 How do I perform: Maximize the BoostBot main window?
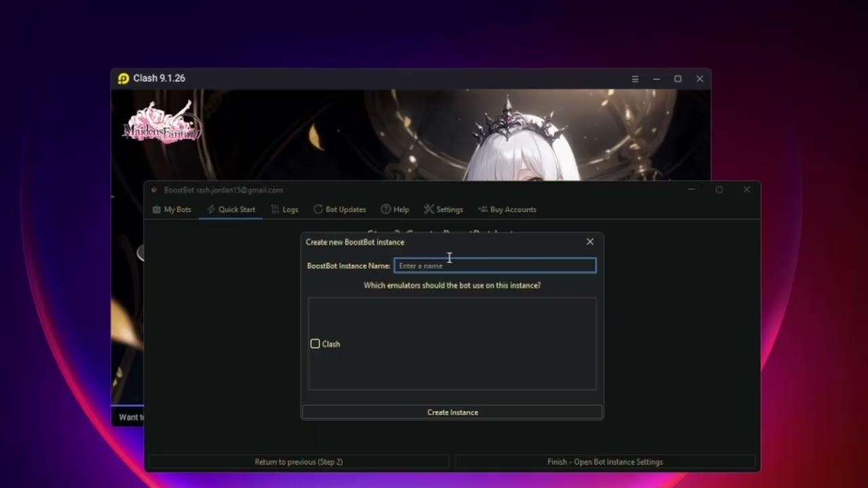[719, 190]
